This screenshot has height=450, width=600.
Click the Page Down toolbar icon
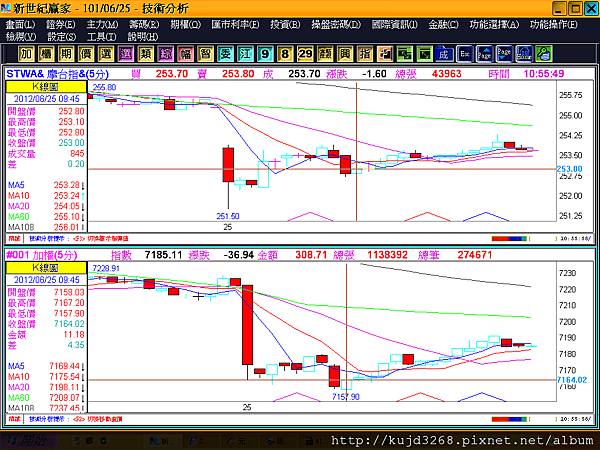pyautogui.click(x=504, y=54)
